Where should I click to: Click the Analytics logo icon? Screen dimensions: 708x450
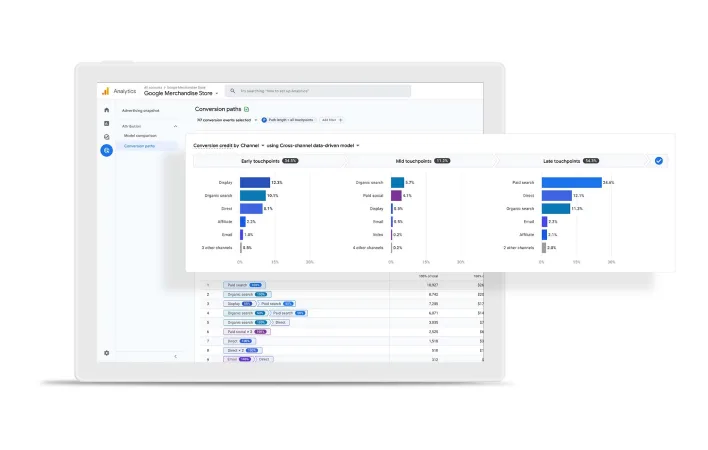click(105, 91)
